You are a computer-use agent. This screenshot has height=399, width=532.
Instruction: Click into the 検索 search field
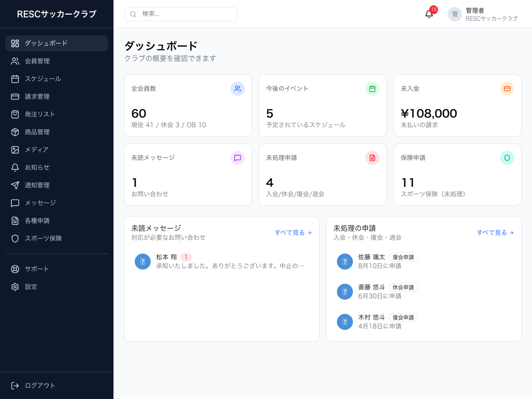tap(181, 14)
